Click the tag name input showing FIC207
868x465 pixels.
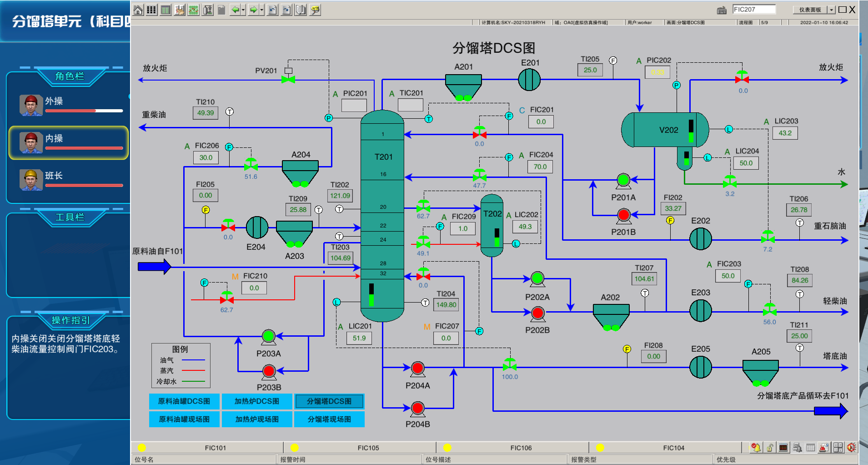click(754, 9)
